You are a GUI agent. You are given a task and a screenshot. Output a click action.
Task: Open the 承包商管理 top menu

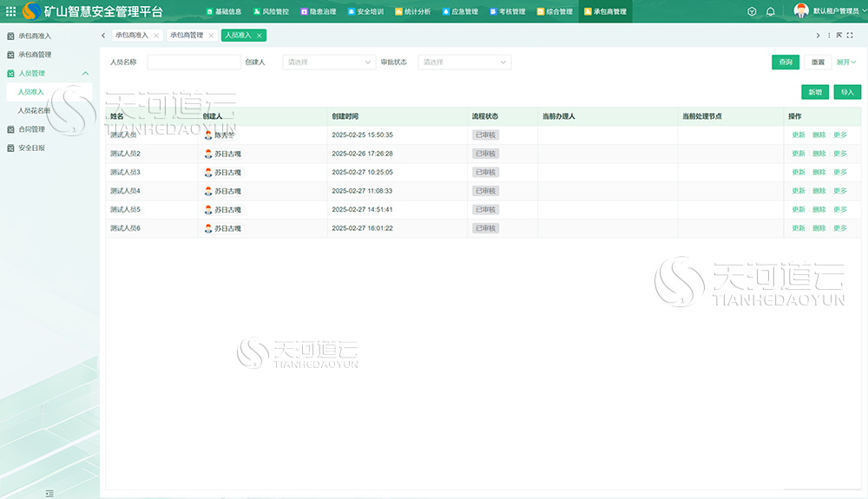click(606, 11)
